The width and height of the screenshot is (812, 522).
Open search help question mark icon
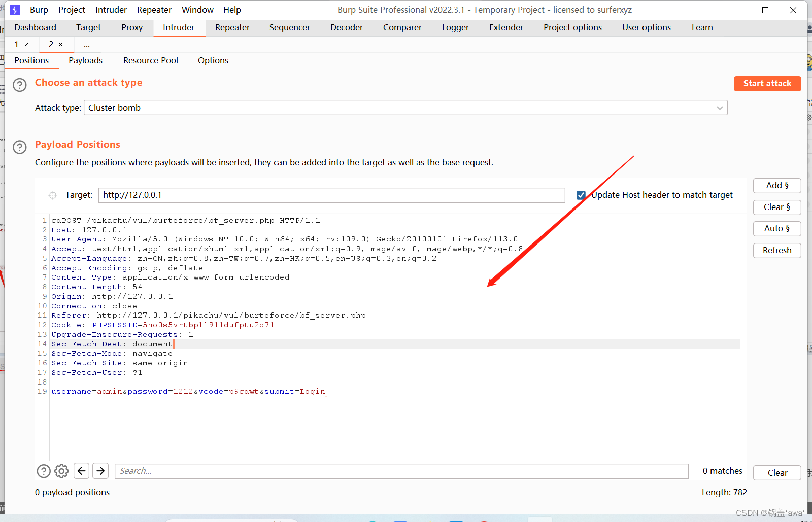(x=44, y=471)
